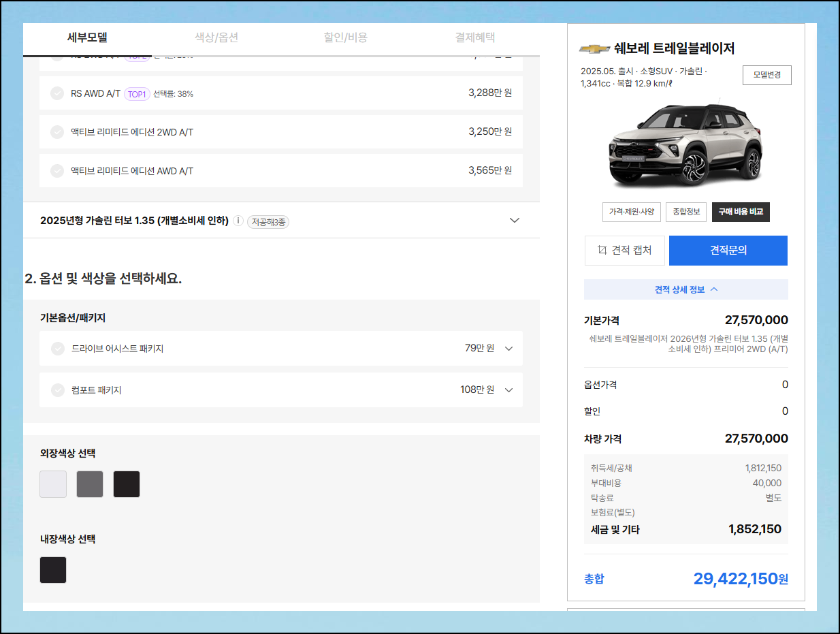The height and width of the screenshot is (634, 840).
Task: Click the 세금 및 기타 1,852,150 value
Action: pyautogui.click(x=755, y=529)
